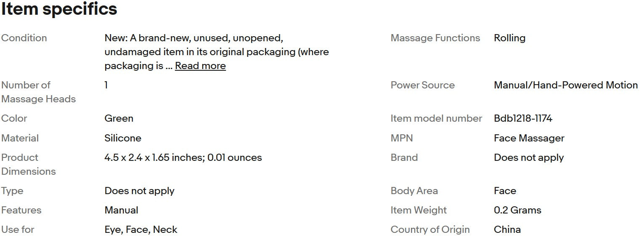Click the Massage Functions label

pyautogui.click(x=435, y=38)
